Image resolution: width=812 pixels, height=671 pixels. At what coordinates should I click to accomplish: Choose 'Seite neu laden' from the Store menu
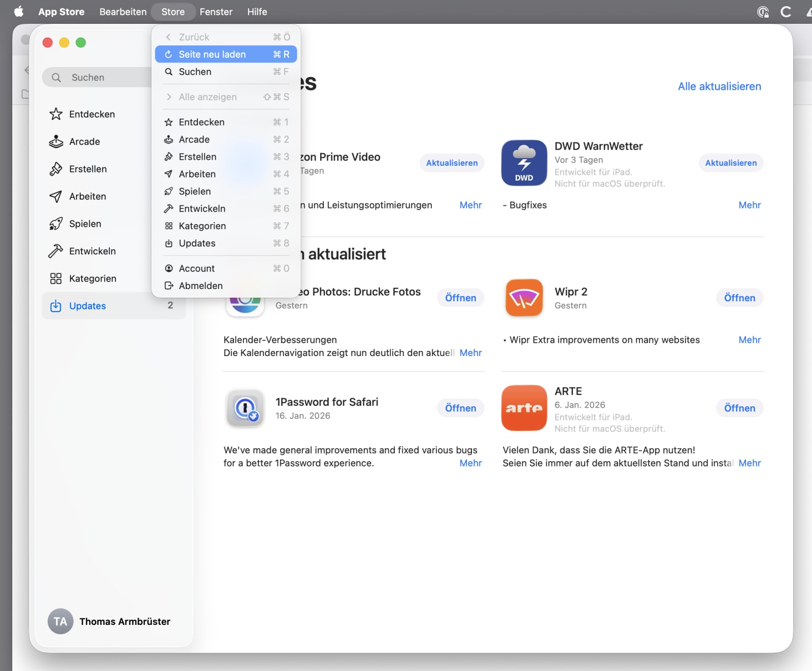coord(212,54)
